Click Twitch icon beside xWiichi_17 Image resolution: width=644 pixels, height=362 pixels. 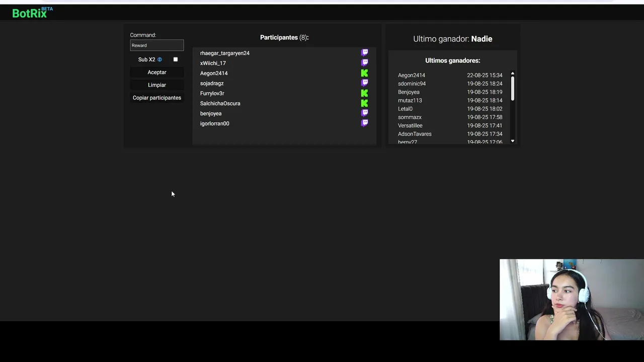[x=365, y=62]
